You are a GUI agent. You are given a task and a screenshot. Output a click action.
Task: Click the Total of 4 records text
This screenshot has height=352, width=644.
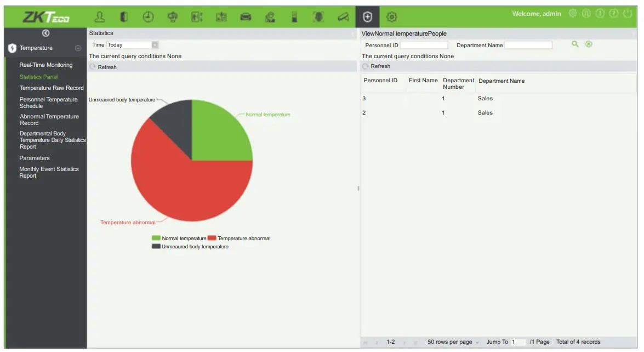coord(578,342)
